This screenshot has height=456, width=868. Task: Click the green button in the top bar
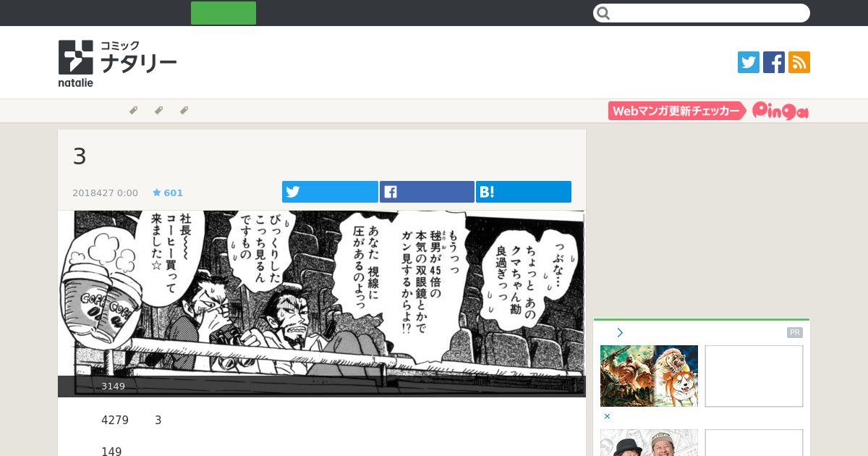[224, 13]
